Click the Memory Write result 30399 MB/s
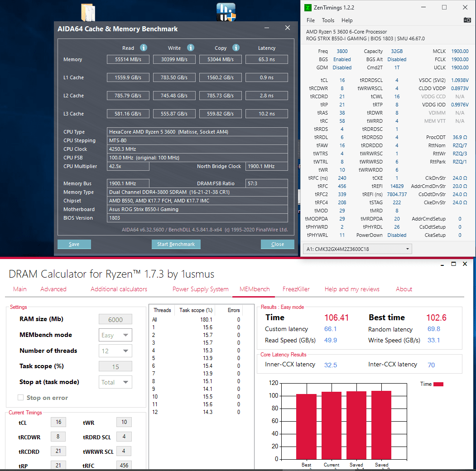Image resolution: width=476 pixels, height=471 pixels. pos(174,59)
